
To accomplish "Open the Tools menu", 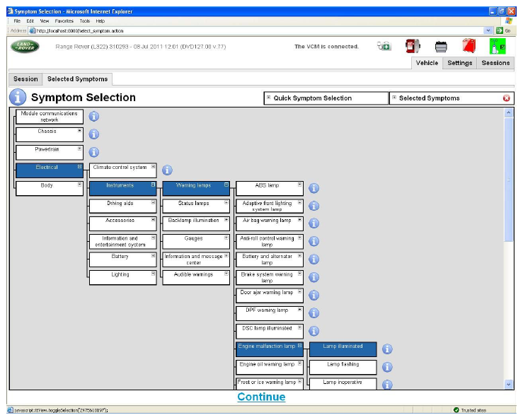I will [x=85, y=21].
